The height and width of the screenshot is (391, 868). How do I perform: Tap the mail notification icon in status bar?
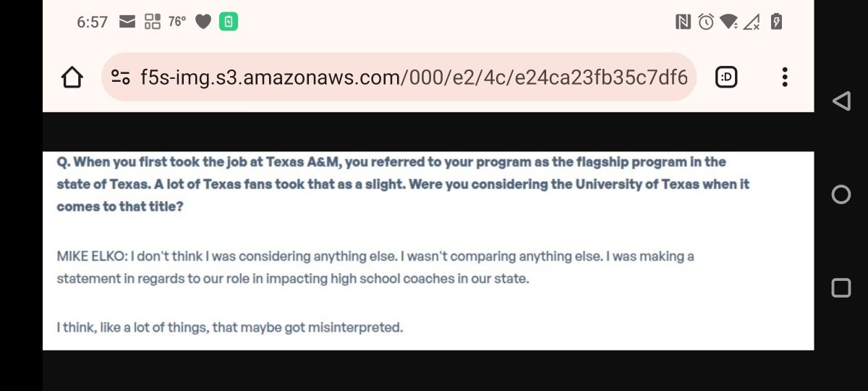coord(127,22)
